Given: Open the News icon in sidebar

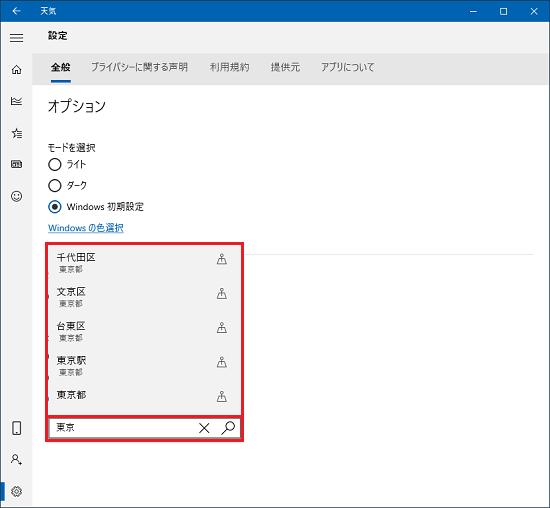Looking at the screenshot, I should coord(16,164).
